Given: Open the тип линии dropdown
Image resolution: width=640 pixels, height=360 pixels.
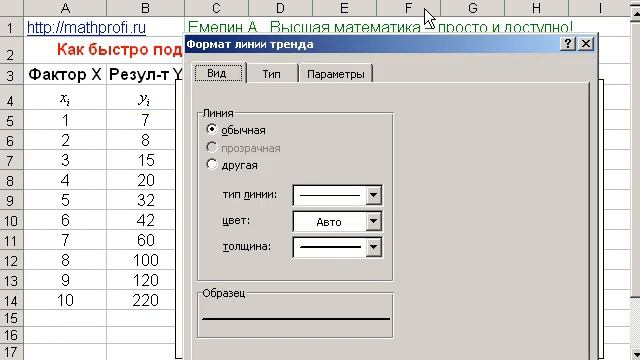Looking at the screenshot, I should click(x=373, y=195).
